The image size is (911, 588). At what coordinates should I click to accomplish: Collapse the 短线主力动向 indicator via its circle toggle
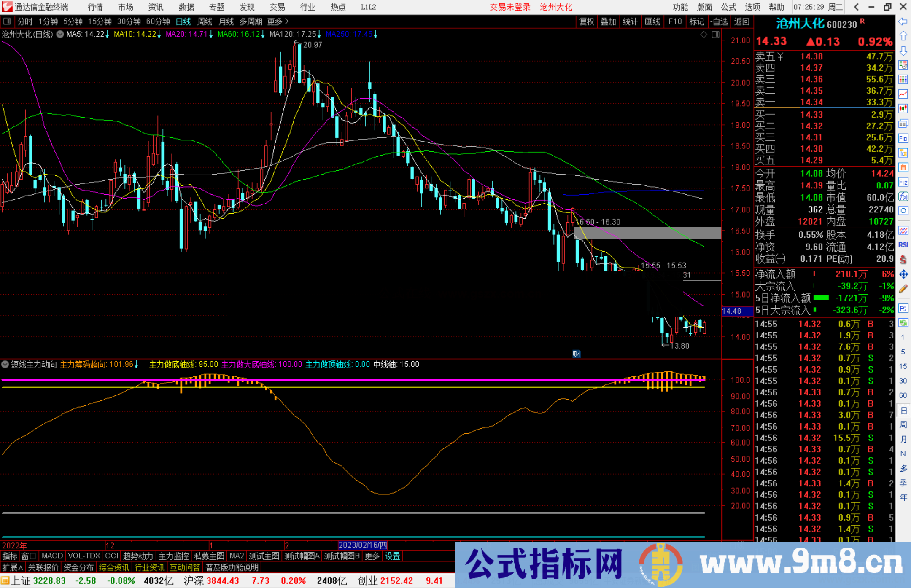click(x=5, y=364)
